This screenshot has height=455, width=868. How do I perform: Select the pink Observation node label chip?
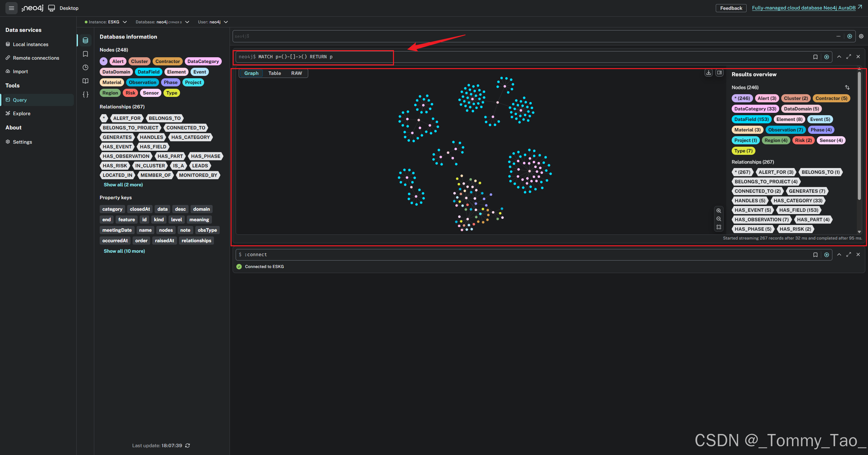(x=142, y=82)
